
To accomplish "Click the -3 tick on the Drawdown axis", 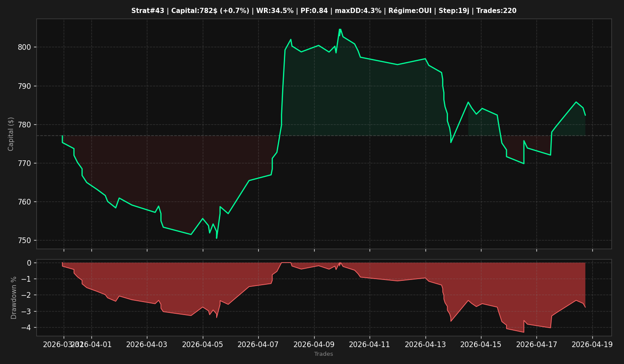I will click(x=27, y=312).
